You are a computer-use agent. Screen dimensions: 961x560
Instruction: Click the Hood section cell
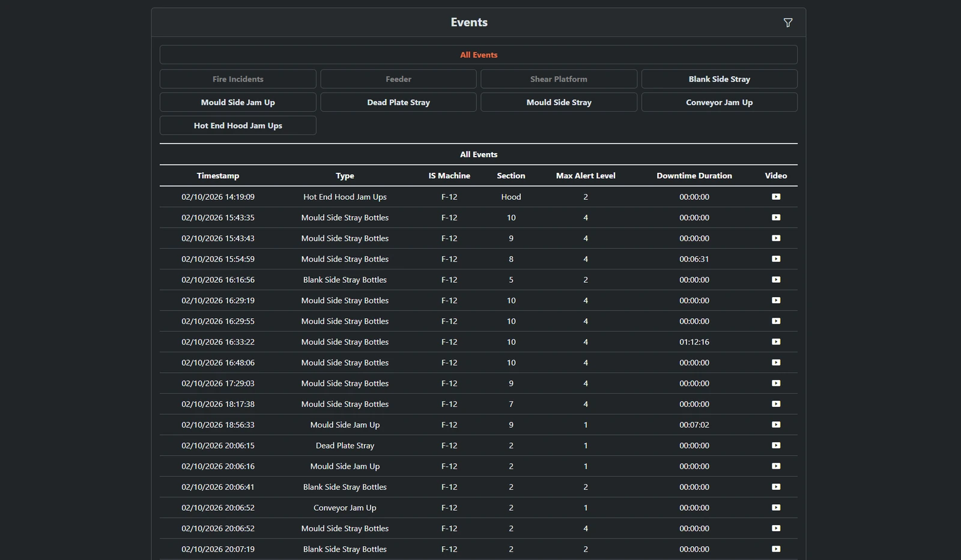click(x=511, y=197)
